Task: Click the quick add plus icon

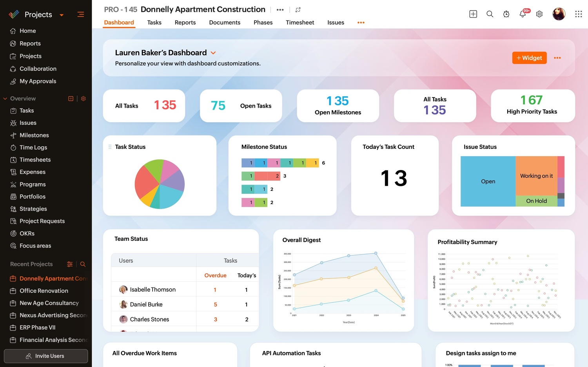Action: (473, 14)
